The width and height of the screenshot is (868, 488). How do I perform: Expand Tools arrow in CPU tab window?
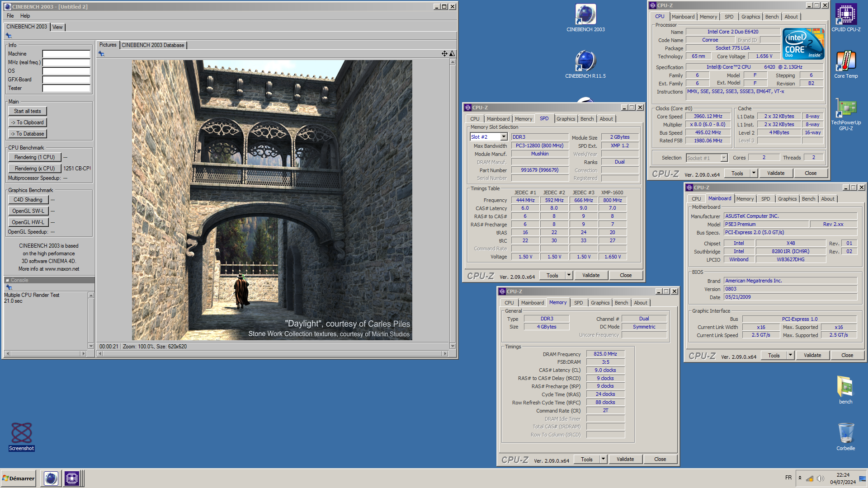(754, 173)
